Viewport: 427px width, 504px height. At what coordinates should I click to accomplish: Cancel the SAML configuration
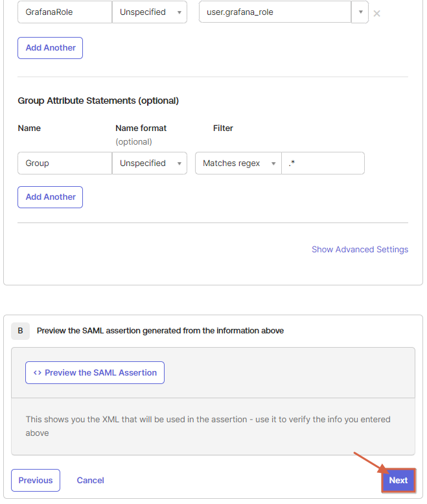point(91,481)
